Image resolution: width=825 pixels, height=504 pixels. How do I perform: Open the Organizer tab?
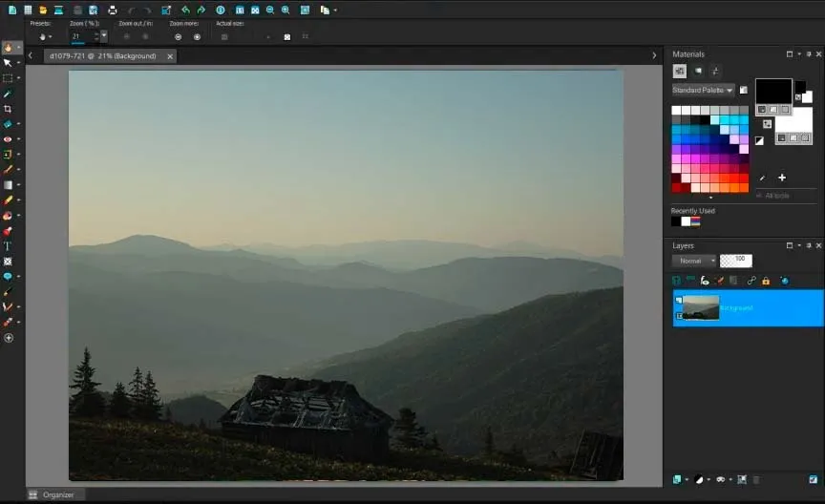coord(53,494)
